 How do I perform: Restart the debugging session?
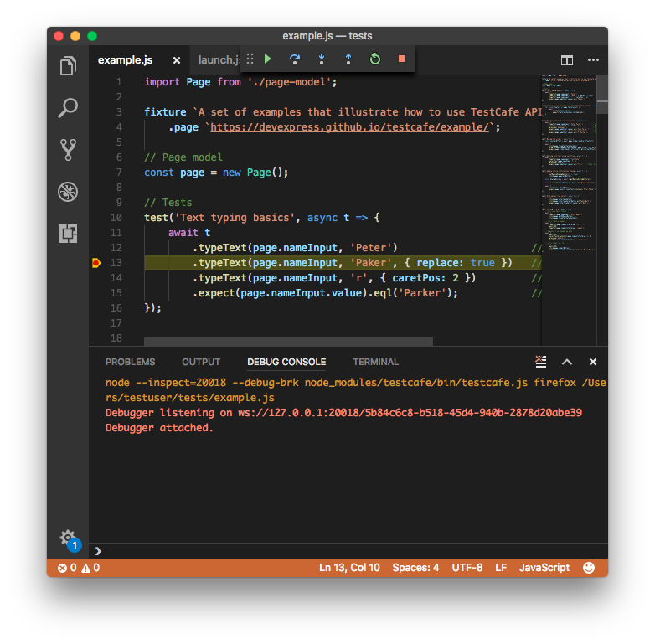(375, 59)
